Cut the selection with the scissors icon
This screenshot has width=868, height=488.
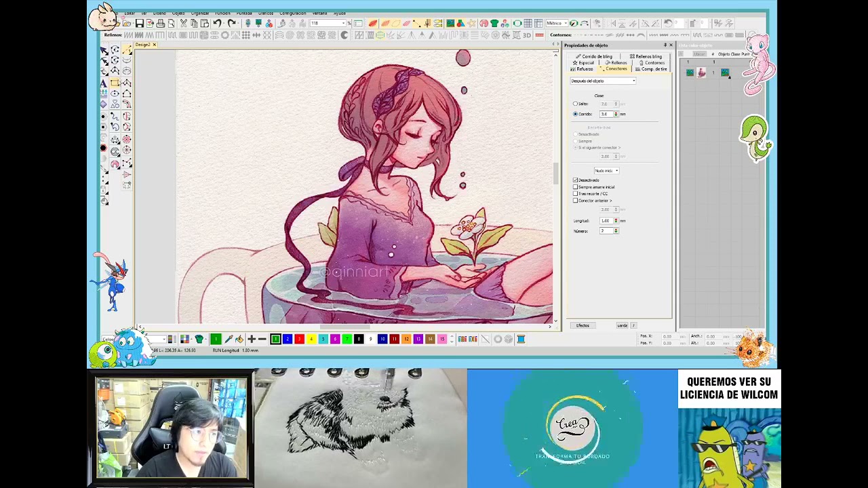coord(183,24)
